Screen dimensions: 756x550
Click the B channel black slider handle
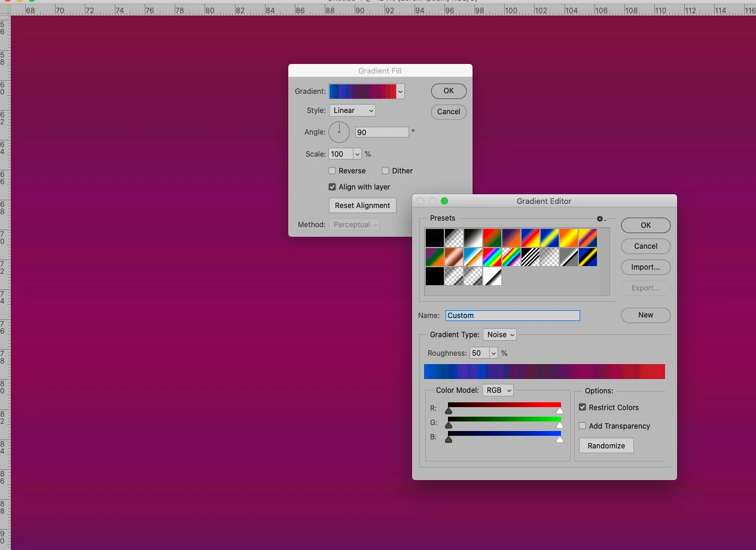[449, 439]
